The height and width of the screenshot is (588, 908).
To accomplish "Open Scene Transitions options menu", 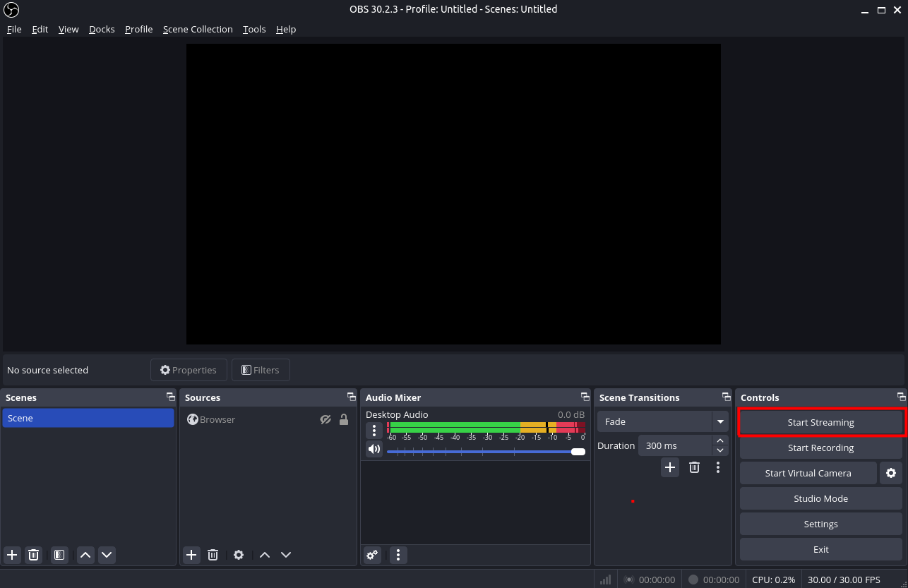I will click(x=718, y=467).
